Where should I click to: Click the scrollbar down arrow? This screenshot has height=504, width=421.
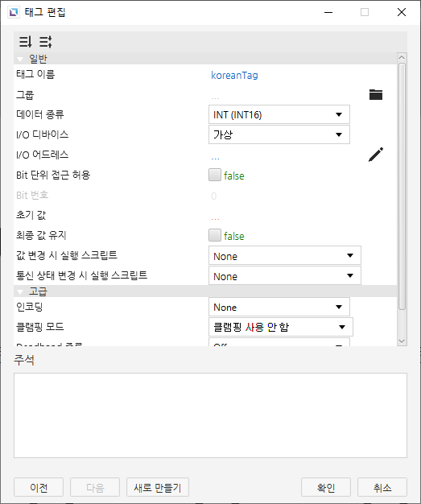point(402,341)
